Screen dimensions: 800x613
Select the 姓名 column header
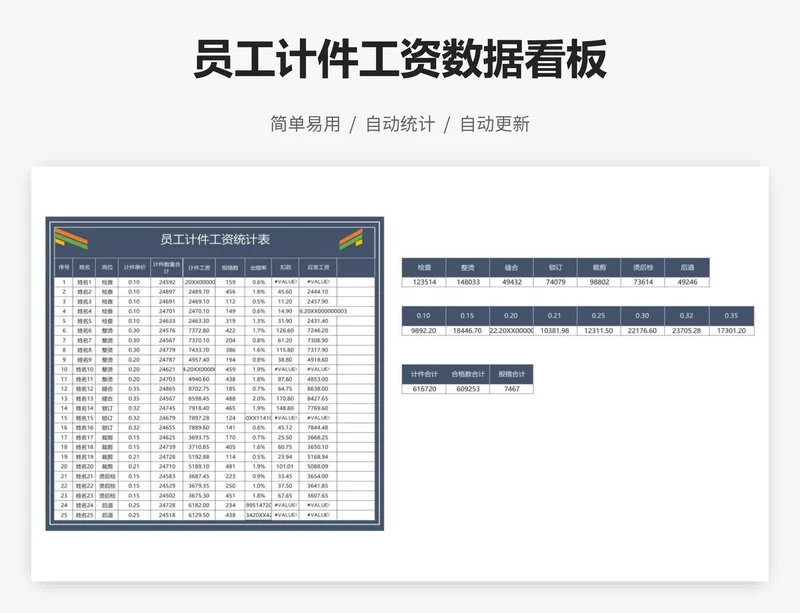tap(84, 267)
